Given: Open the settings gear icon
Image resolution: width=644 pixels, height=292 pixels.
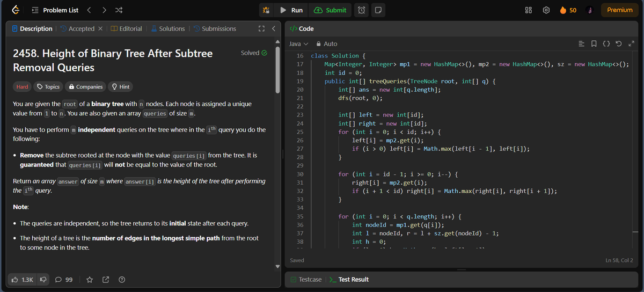Looking at the screenshot, I should point(547,10).
